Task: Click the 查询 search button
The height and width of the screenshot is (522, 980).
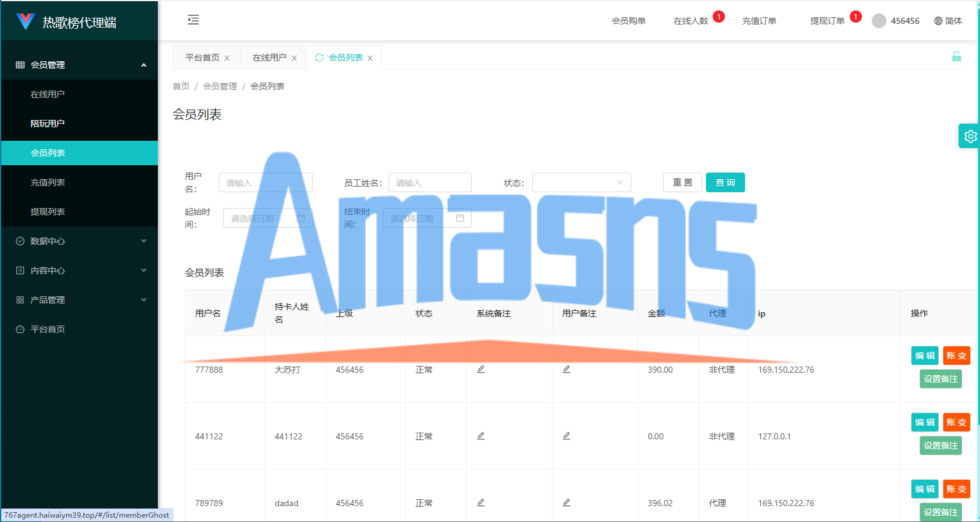Action: [726, 182]
